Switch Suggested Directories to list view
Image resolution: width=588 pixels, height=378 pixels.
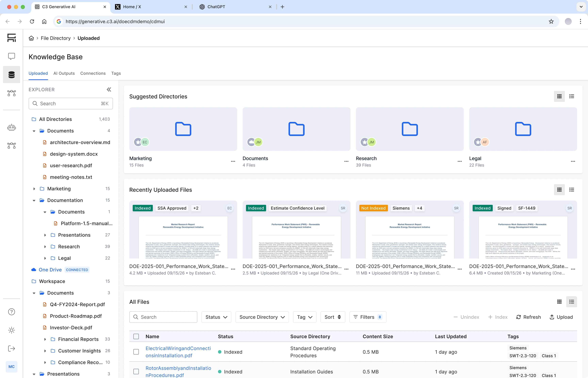tap(571, 97)
